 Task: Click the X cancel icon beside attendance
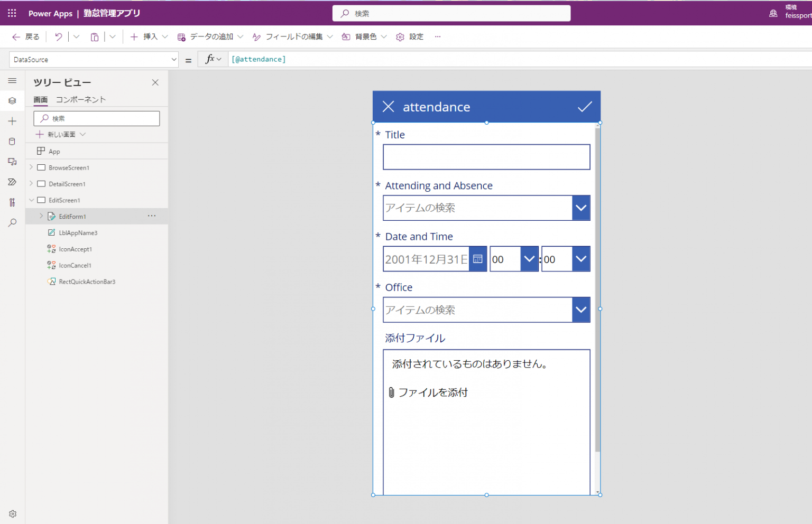388,107
